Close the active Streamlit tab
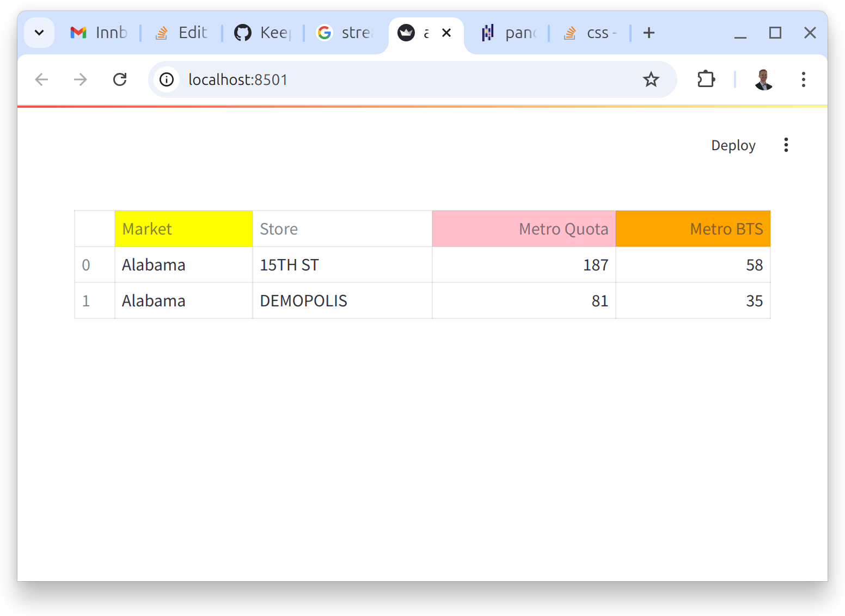The image size is (845, 616). coord(446,33)
